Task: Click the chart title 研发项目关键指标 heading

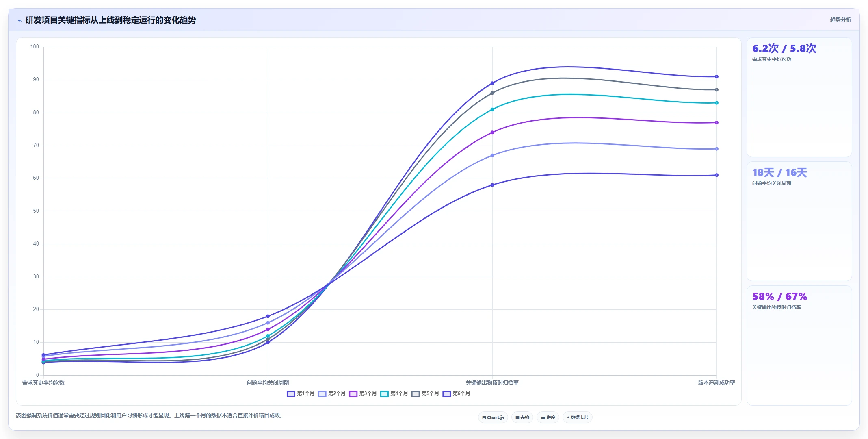Action: (x=110, y=20)
